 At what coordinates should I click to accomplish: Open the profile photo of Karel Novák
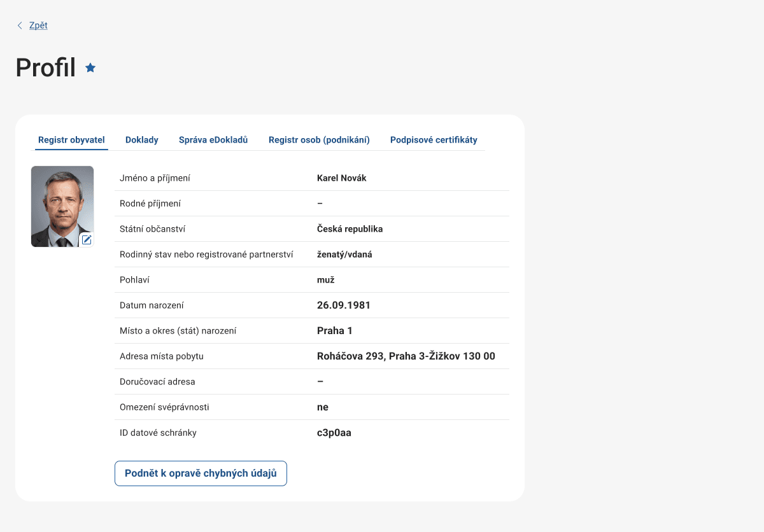(62, 202)
